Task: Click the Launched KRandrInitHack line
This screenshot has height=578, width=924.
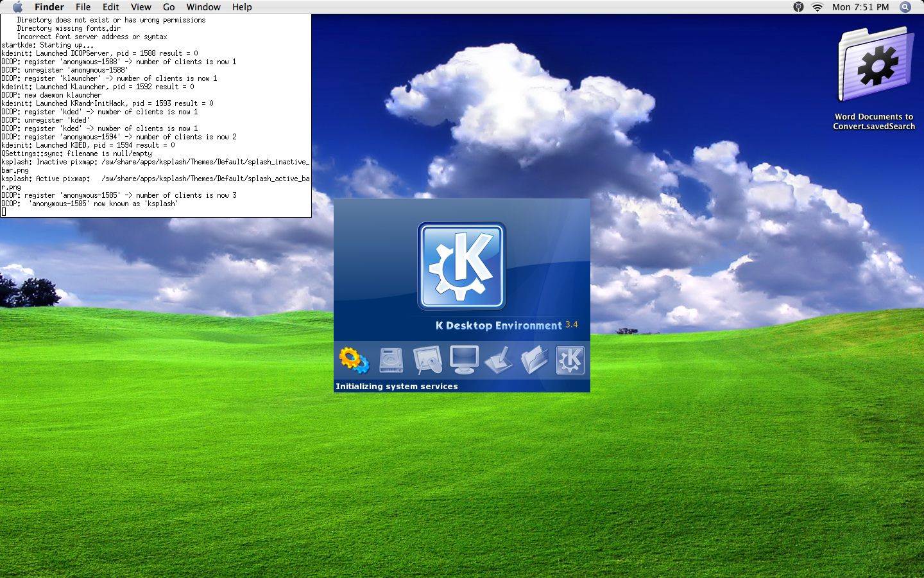Action: pos(107,103)
